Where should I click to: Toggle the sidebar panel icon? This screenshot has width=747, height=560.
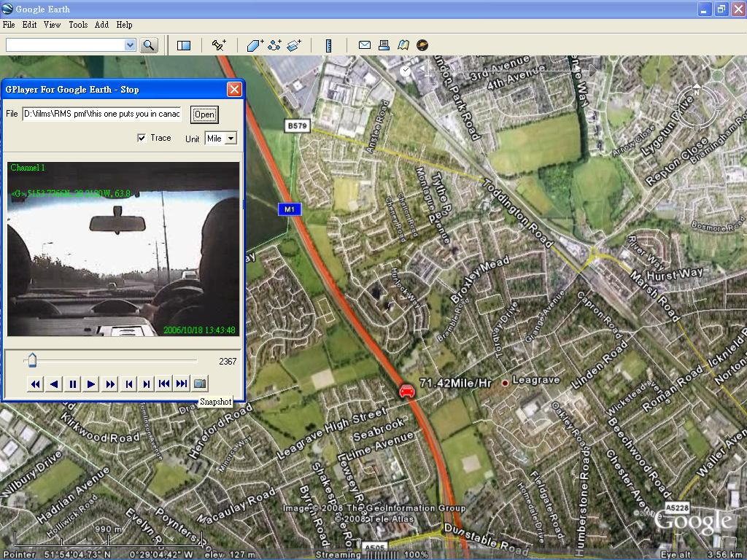(x=183, y=45)
